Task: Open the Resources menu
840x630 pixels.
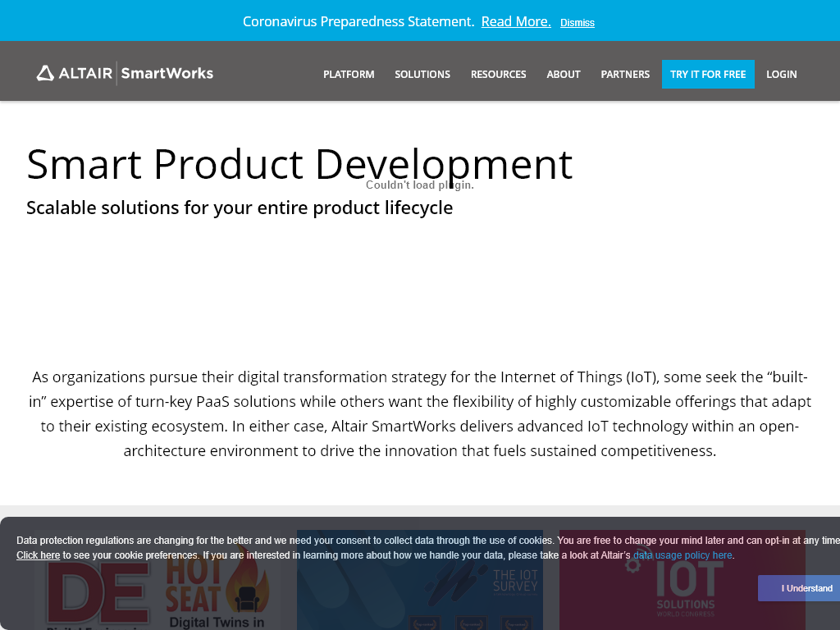Action: point(498,75)
